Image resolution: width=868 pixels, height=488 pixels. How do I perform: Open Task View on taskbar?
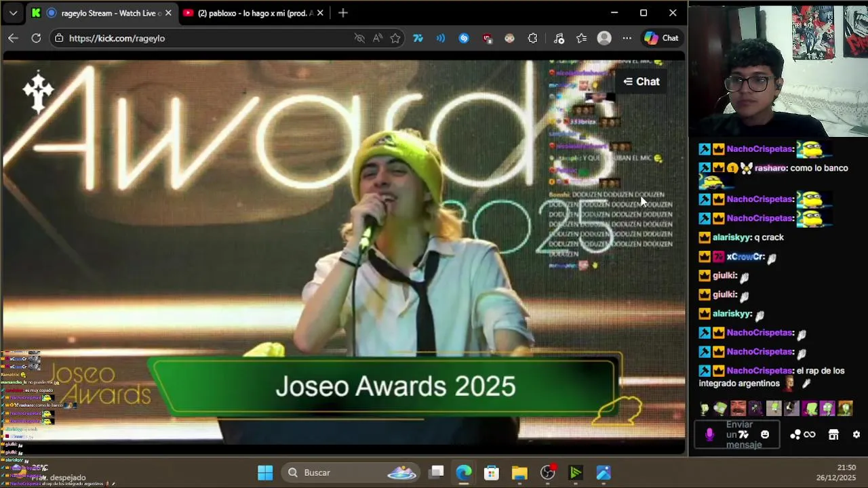tap(437, 472)
